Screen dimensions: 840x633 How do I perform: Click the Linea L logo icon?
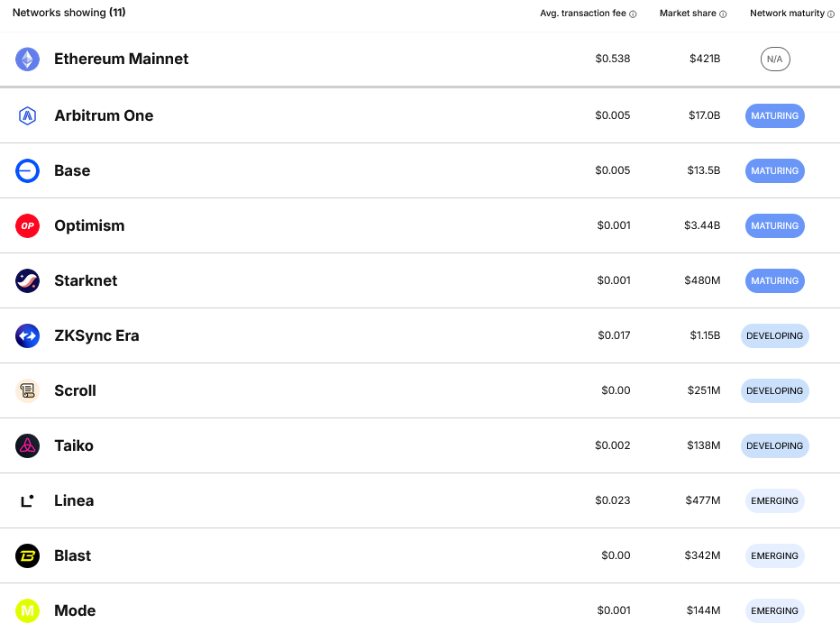point(27,500)
